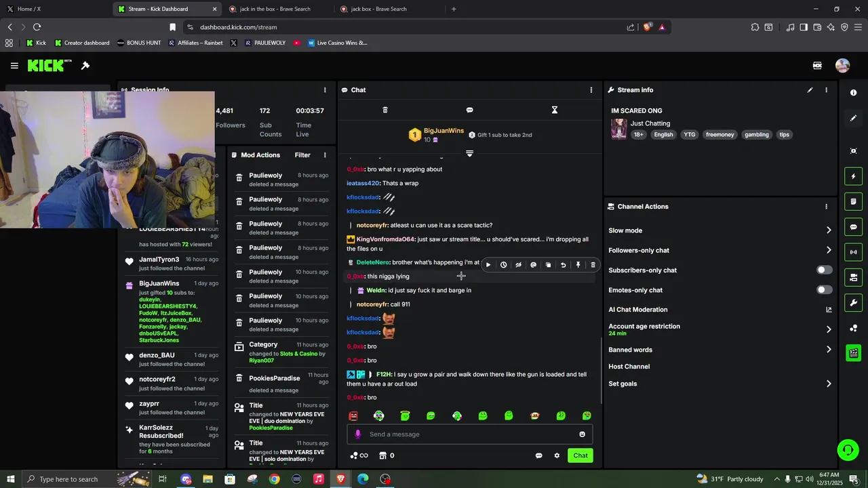The image size is (868, 488).
Task: Click the wrench icon in right sidebar
Action: tap(853, 302)
